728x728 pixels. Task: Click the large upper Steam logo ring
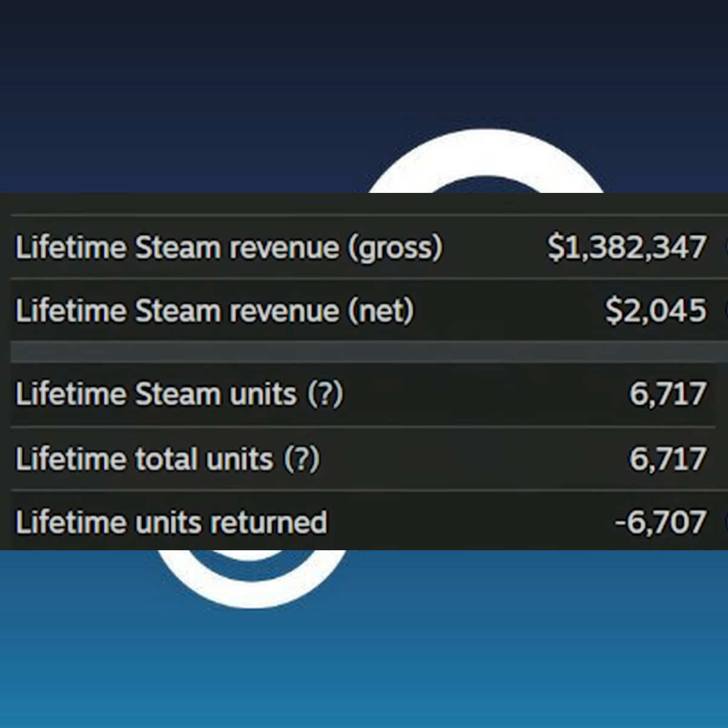point(485,161)
